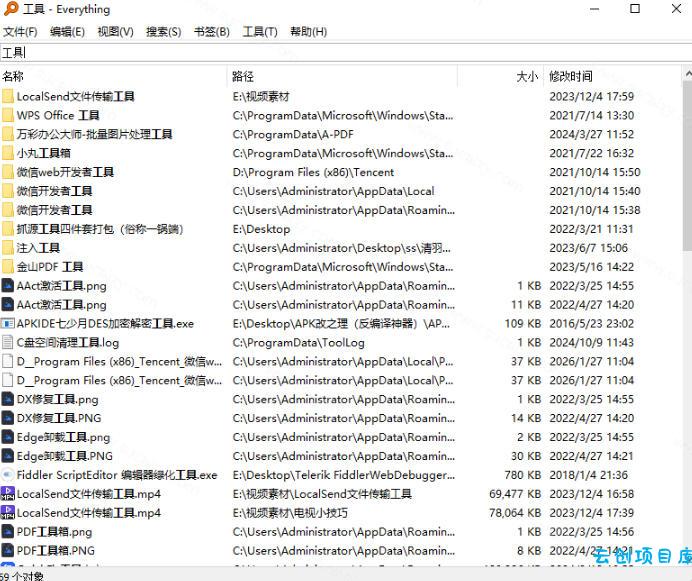Click the Everything magnifier icon in title bar
This screenshot has height=581, width=692.
[x=11, y=8]
